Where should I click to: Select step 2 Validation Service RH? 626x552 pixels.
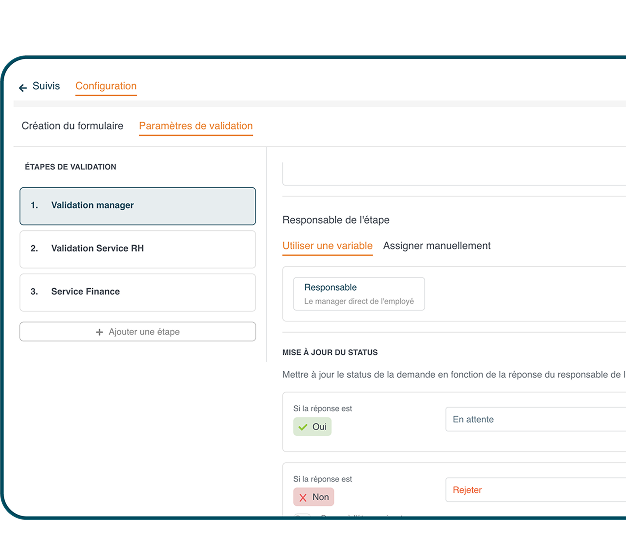click(137, 249)
